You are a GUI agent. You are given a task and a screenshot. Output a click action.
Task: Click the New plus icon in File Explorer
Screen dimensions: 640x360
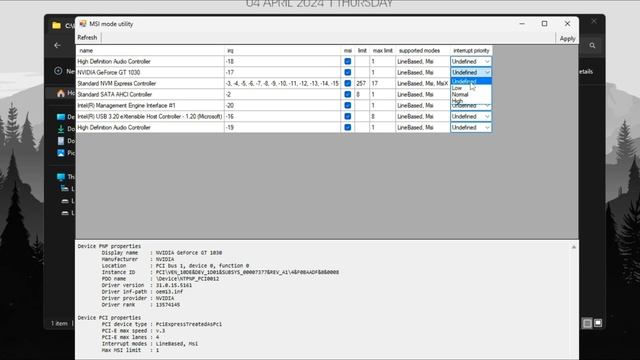(58, 71)
